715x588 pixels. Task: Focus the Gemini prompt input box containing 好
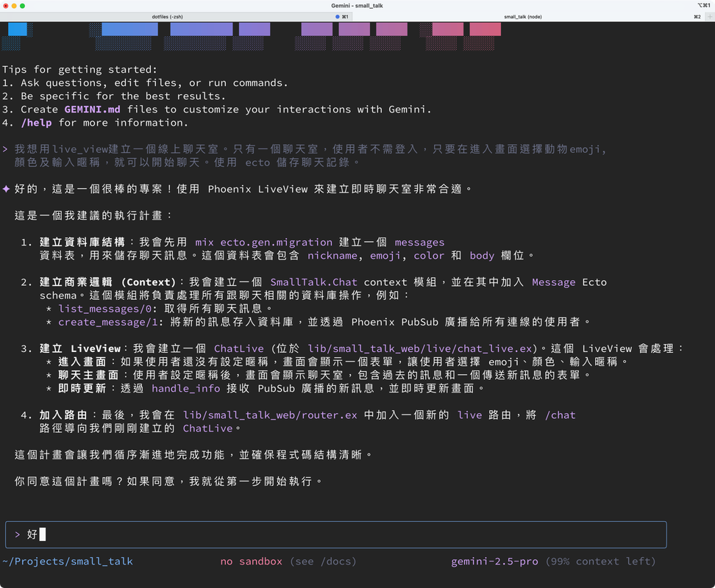pos(335,534)
